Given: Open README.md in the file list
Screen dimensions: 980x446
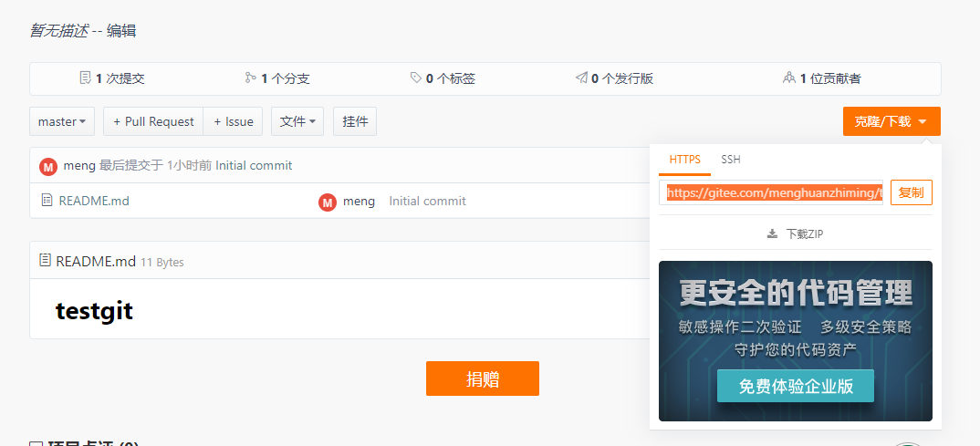Looking at the screenshot, I should 94,201.
